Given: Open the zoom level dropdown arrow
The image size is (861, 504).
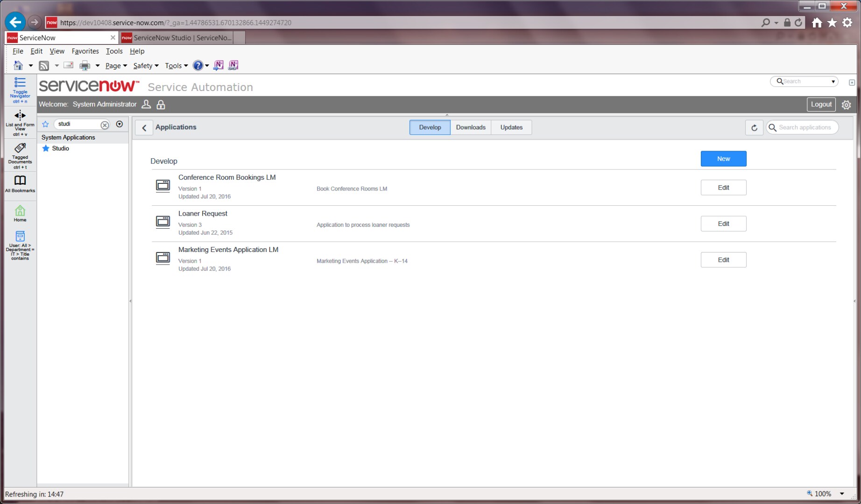Looking at the screenshot, I should (x=842, y=494).
